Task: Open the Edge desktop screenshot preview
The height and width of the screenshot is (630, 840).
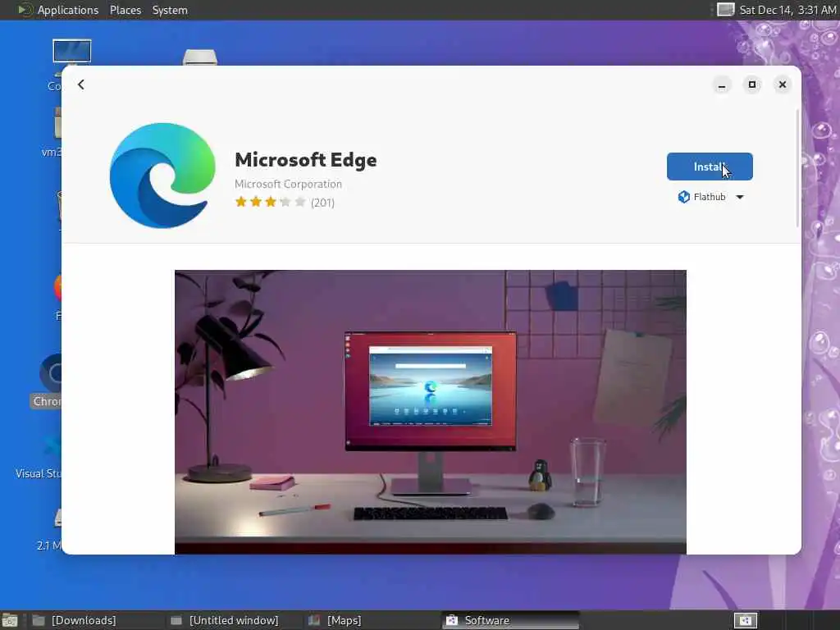Action: coord(430,412)
